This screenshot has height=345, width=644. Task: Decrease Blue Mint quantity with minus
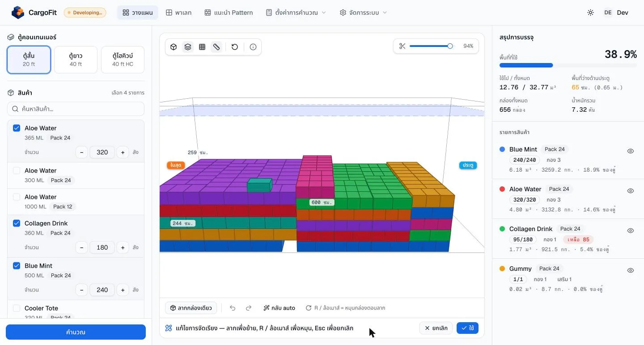pyautogui.click(x=81, y=290)
